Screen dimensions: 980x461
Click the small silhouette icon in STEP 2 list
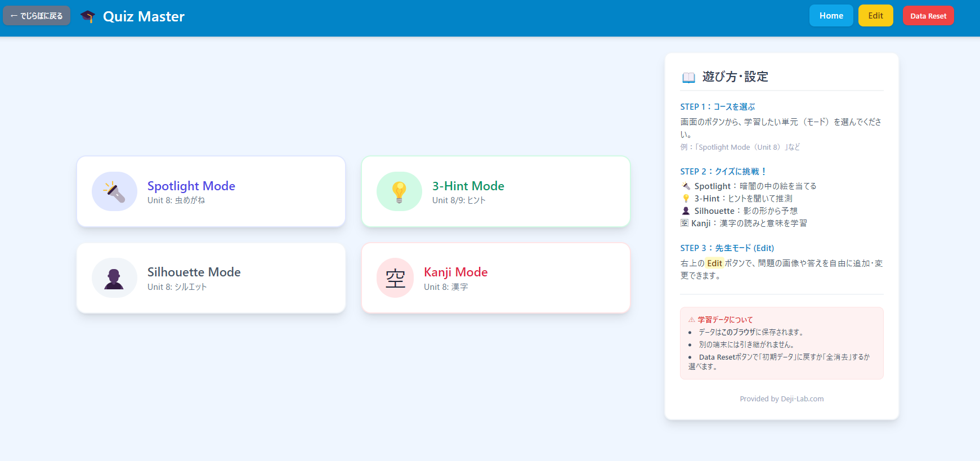[x=686, y=211]
